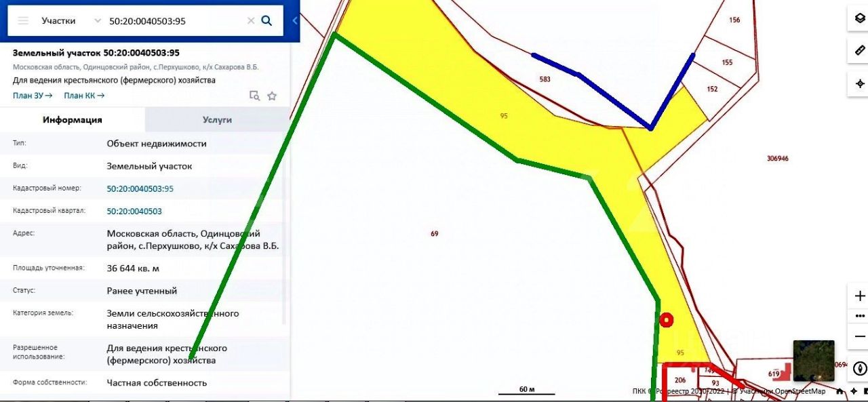Click parcel label 93 on the map

click(x=715, y=383)
